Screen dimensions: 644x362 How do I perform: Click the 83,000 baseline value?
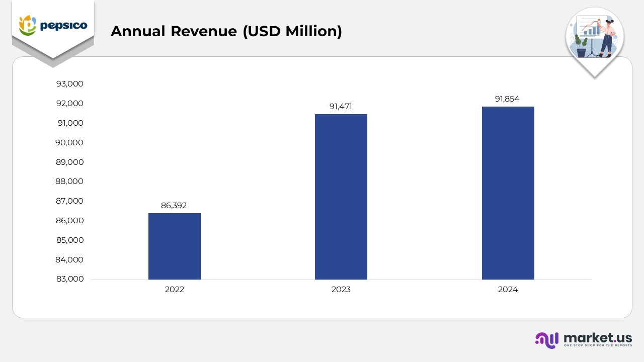click(69, 279)
